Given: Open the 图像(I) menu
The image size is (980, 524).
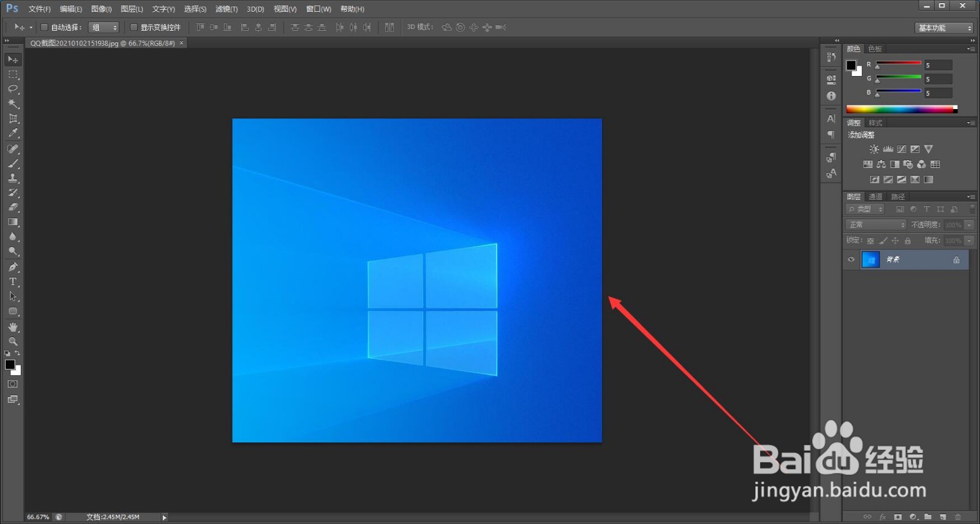Looking at the screenshot, I should (x=101, y=9).
